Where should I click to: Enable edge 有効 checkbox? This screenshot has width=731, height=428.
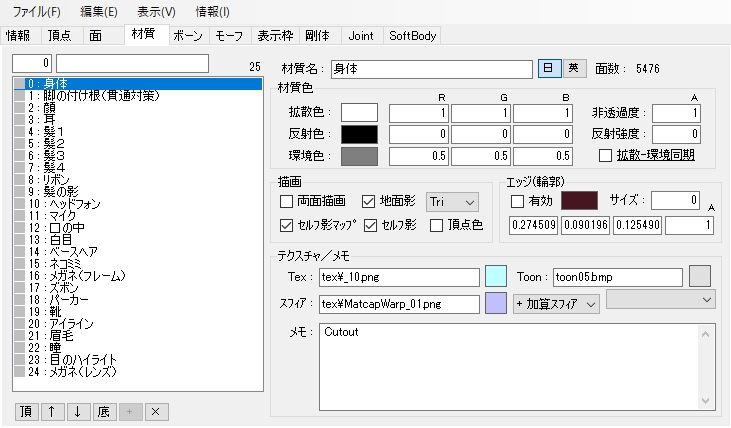517,201
